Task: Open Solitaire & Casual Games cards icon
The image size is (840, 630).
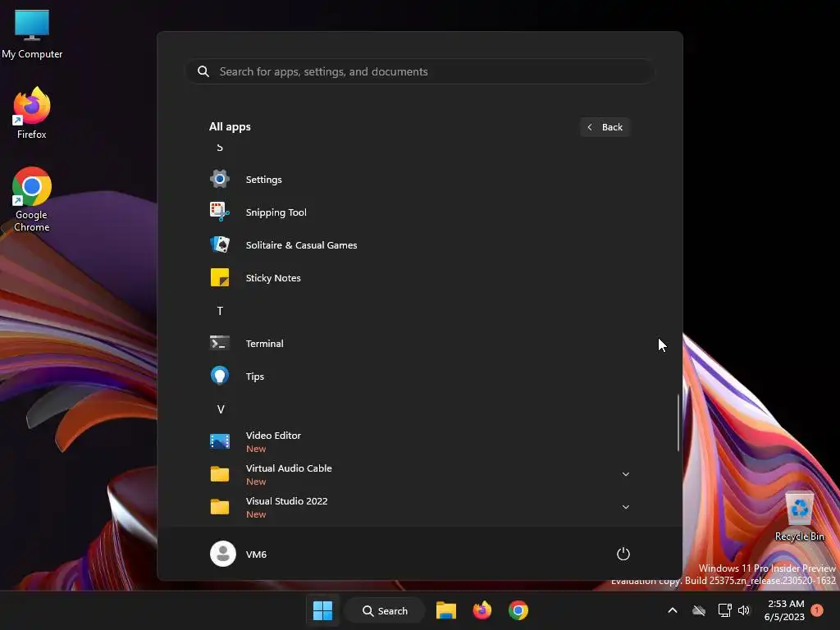Action: pos(220,244)
